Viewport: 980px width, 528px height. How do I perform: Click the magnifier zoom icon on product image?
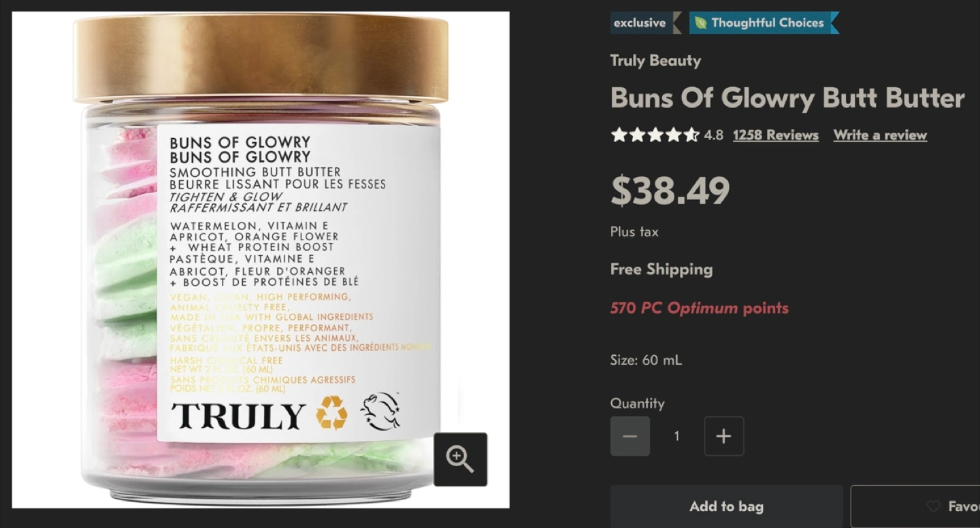coord(460,459)
